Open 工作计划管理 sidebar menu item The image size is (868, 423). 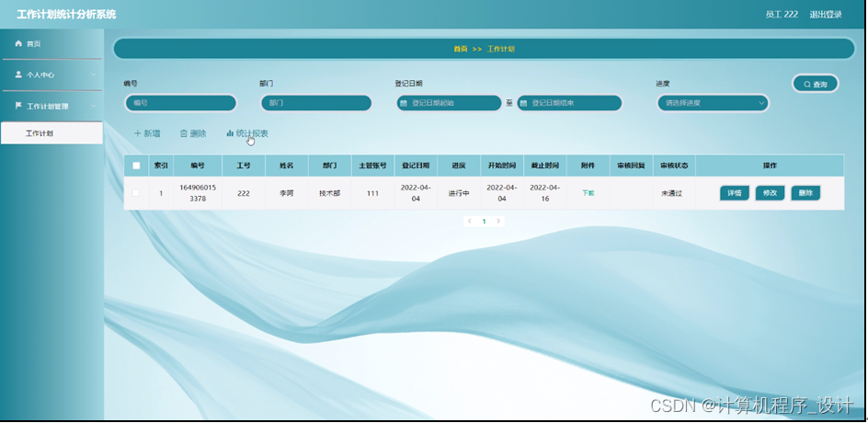click(51, 106)
